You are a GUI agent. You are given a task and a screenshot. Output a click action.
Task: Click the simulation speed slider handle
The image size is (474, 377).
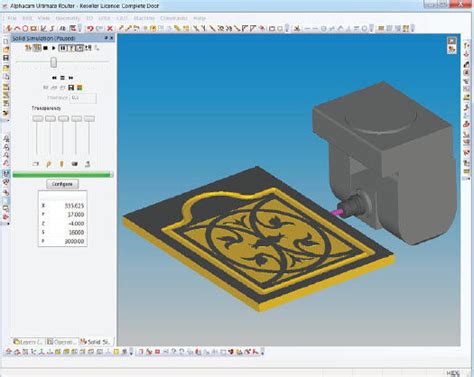pyautogui.click(x=53, y=62)
